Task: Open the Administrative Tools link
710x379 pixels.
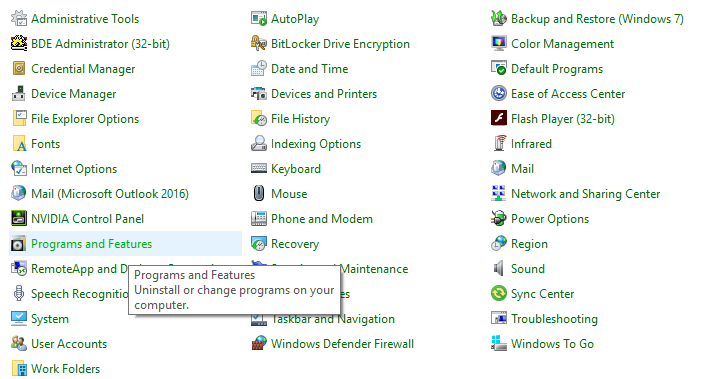Action: point(85,19)
